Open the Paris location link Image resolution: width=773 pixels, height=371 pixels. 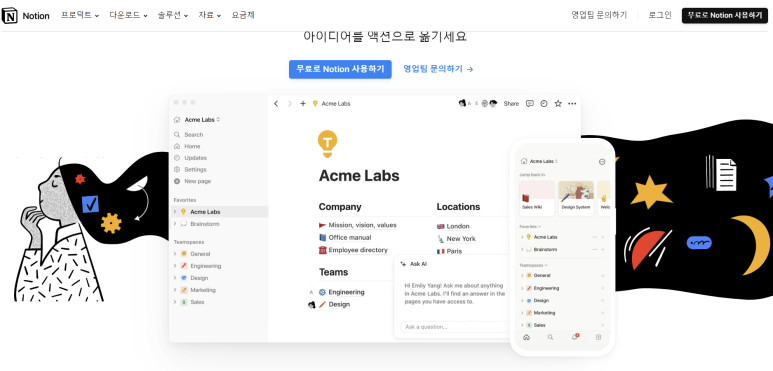click(454, 251)
